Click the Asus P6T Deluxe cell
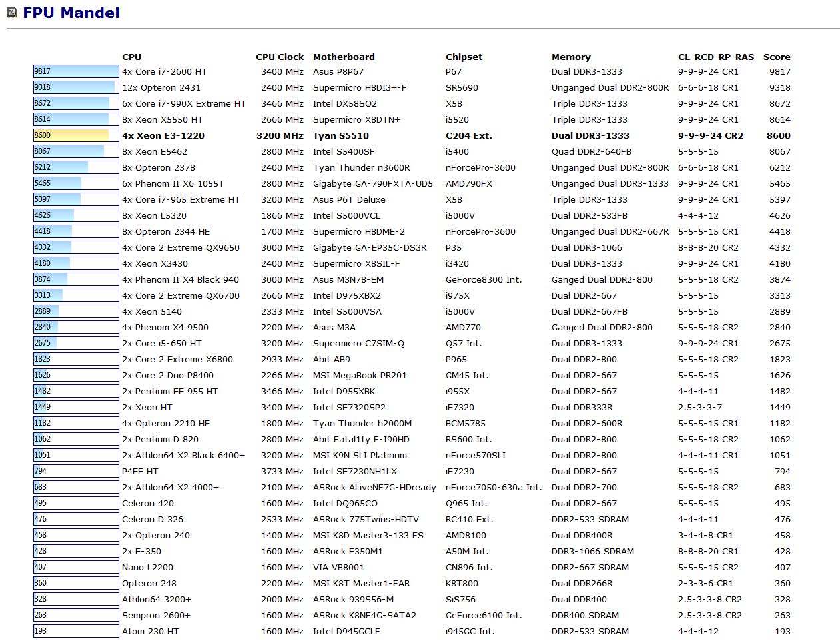The image size is (840, 641). (349, 200)
